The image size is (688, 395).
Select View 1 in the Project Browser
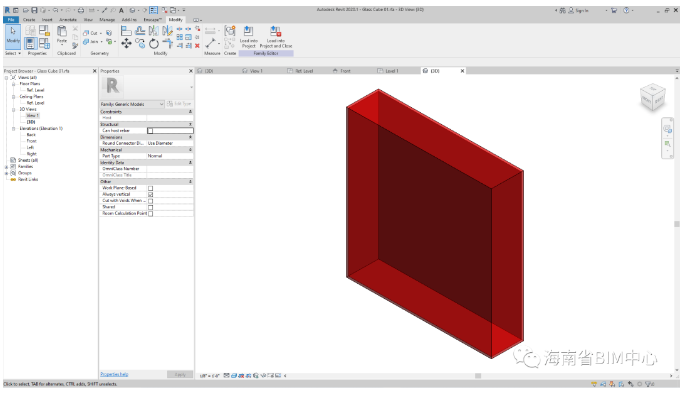coord(32,116)
